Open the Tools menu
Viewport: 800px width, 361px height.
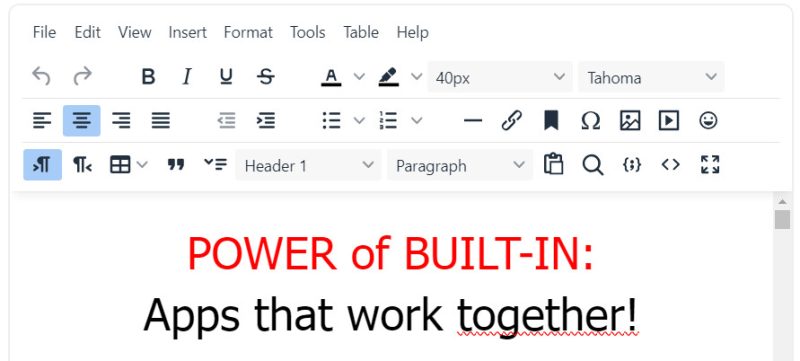(308, 32)
